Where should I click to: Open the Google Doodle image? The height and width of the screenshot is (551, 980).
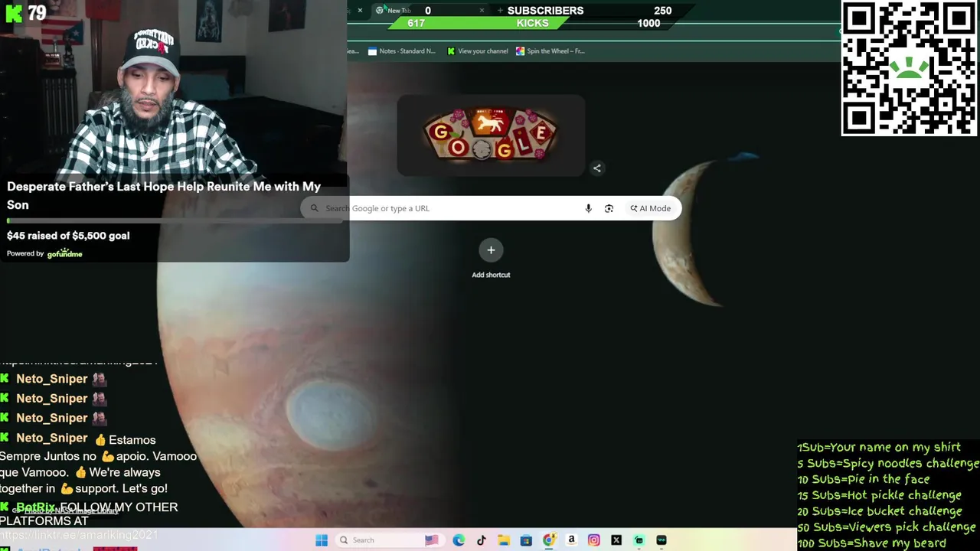point(491,135)
